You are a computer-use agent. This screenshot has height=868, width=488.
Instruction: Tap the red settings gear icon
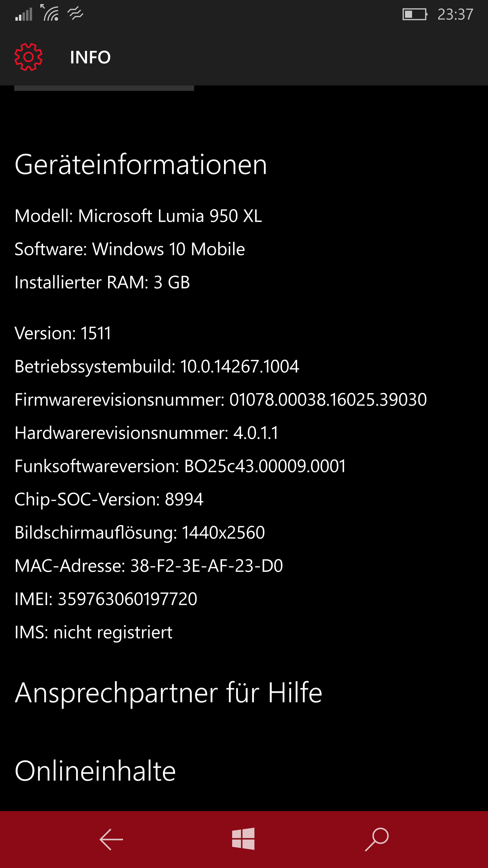click(x=28, y=57)
